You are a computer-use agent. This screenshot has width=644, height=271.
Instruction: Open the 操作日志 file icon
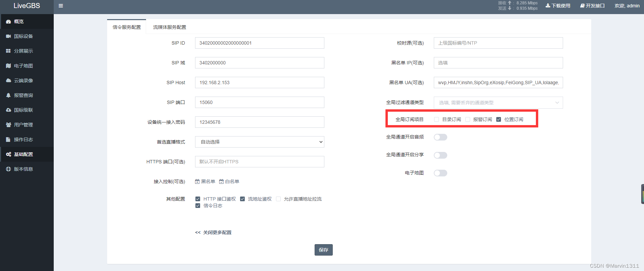coord(8,140)
